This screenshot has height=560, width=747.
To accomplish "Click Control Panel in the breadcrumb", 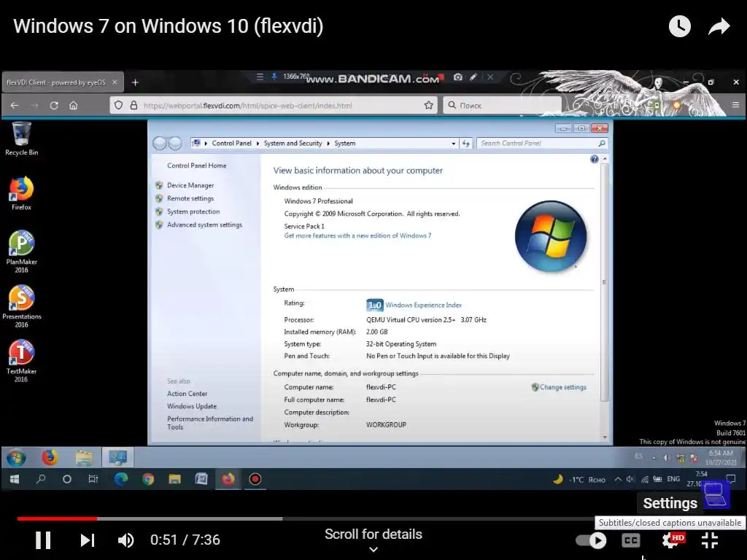I will (231, 144).
